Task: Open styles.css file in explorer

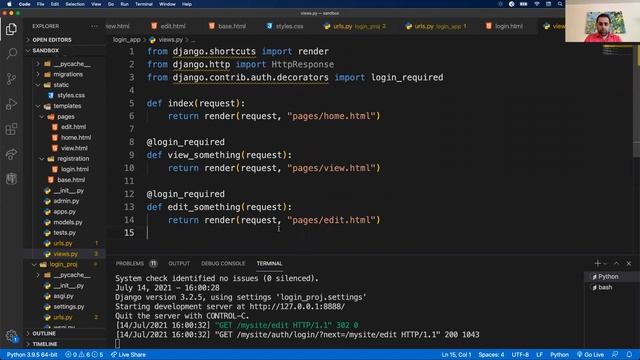Action: point(71,95)
